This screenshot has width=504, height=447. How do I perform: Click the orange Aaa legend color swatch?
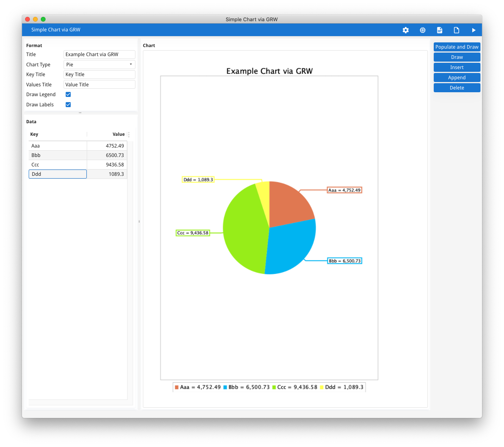click(176, 387)
